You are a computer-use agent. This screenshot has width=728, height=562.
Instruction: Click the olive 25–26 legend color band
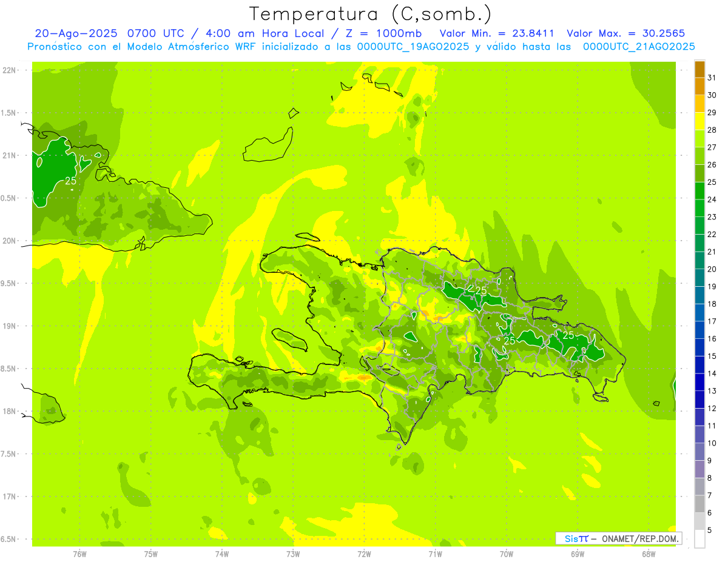point(699,173)
